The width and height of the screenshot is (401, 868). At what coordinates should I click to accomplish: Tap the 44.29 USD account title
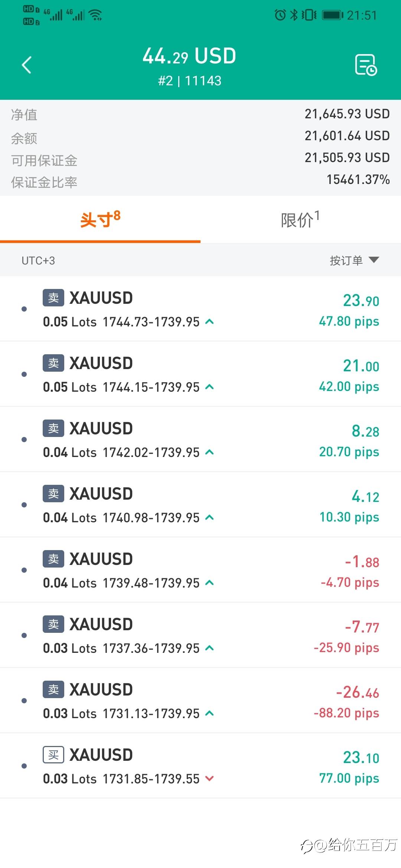[x=189, y=56]
